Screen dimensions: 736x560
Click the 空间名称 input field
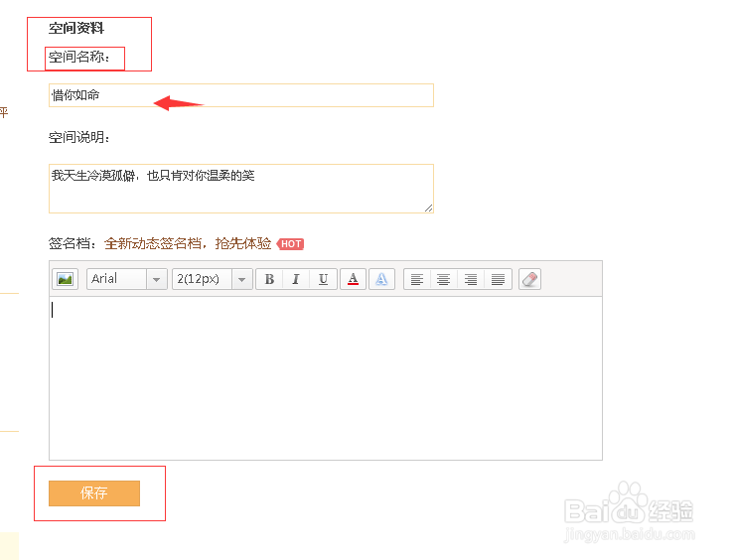241,95
